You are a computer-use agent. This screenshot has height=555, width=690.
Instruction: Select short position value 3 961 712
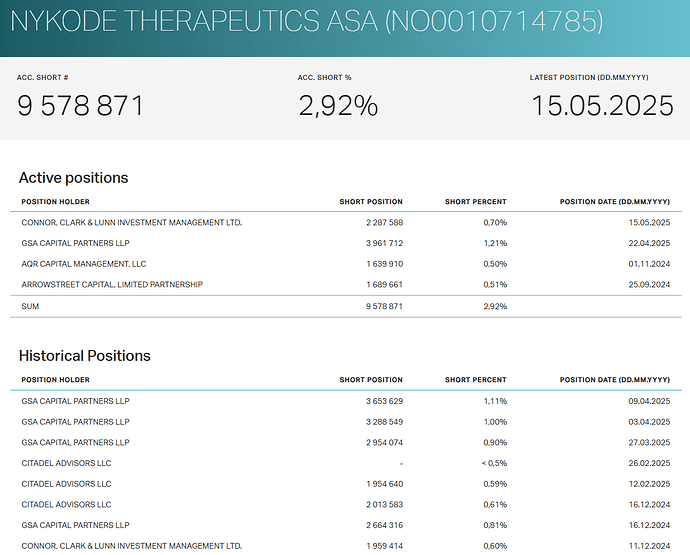pyautogui.click(x=385, y=243)
